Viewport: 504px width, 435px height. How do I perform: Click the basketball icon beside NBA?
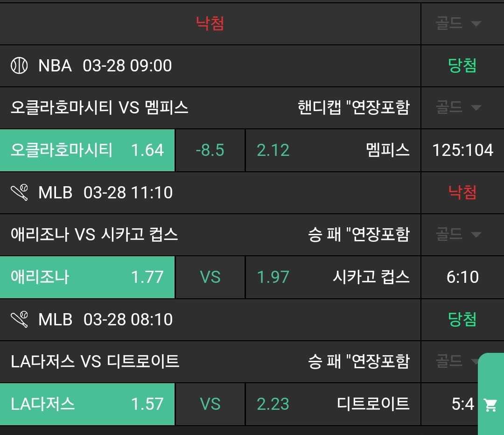20,66
